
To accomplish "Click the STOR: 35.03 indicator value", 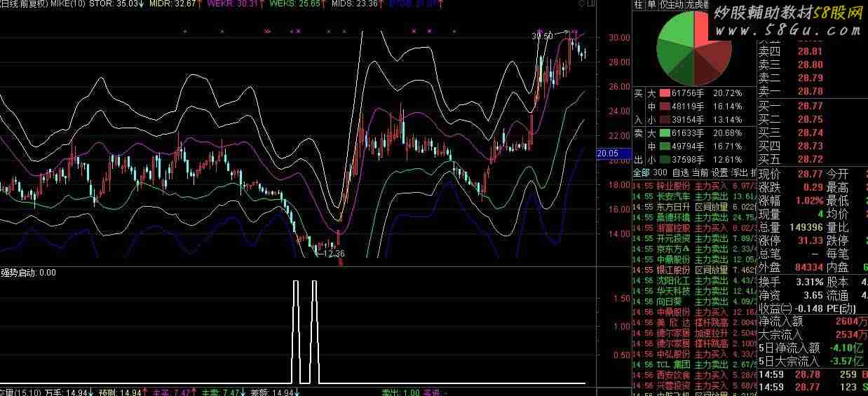I will tap(117, 4).
